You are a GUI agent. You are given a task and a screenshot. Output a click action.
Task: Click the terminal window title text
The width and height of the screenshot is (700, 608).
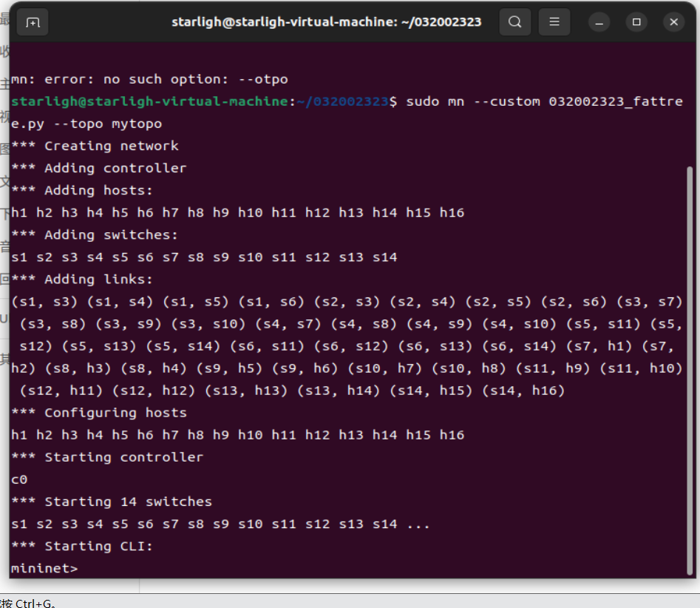click(x=326, y=22)
